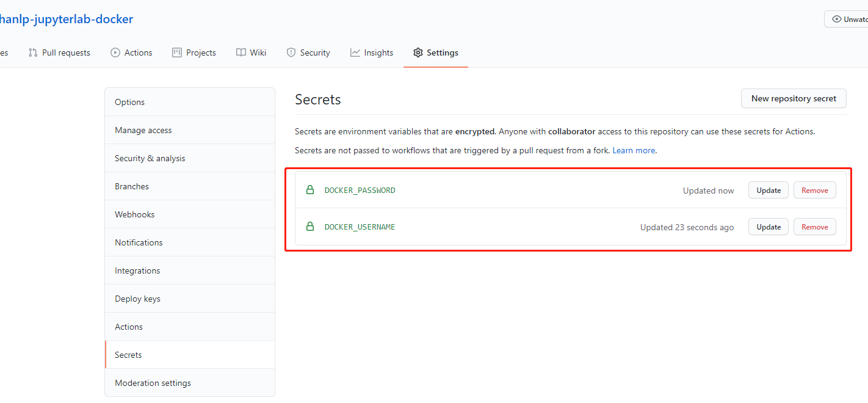Click the pull request icon in the nav bar
This screenshot has width=868, height=403.
coord(33,53)
